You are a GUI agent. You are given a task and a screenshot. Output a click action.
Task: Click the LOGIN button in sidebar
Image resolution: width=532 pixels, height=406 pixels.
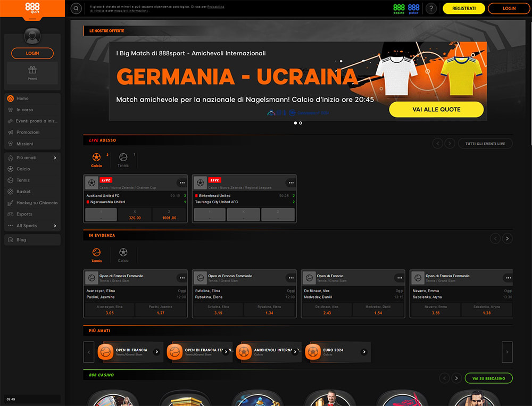pos(32,53)
